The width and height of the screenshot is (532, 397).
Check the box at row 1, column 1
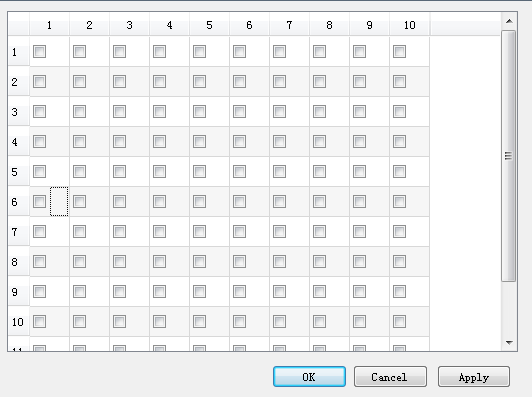point(39,52)
